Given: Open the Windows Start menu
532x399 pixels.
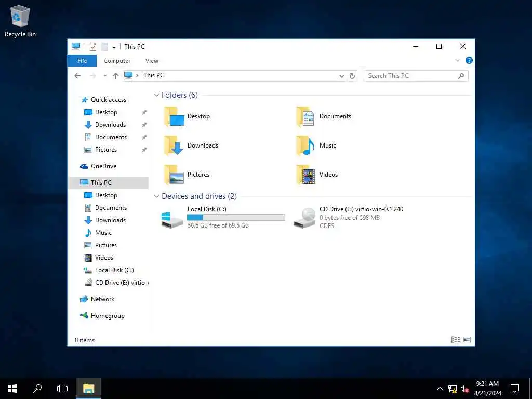Looking at the screenshot, I should click(x=12, y=389).
